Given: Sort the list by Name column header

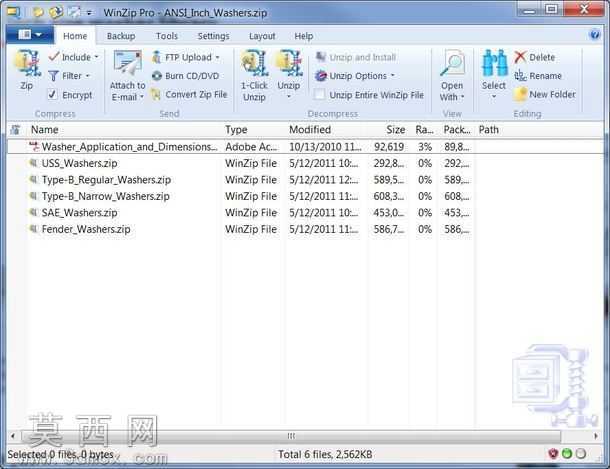Looking at the screenshot, I should tap(124, 130).
